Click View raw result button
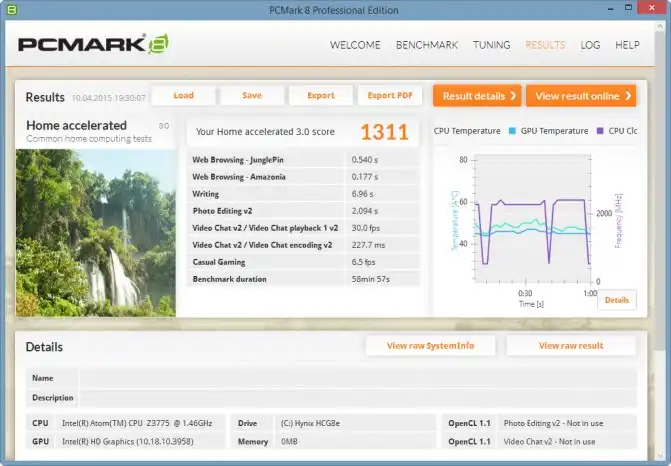Viewport: 671px width, 466px height. [x=570, y=346]
